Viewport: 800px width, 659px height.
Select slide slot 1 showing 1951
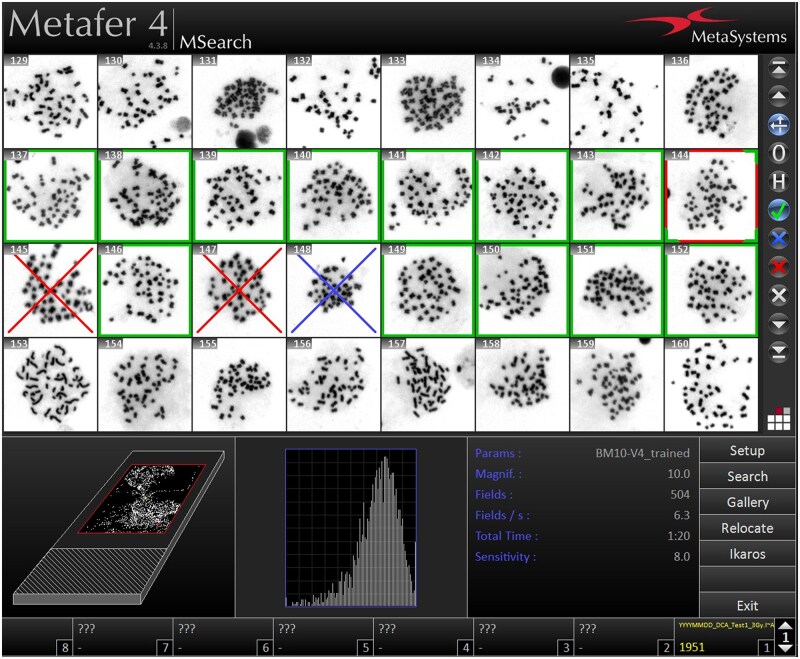point(724,637)
